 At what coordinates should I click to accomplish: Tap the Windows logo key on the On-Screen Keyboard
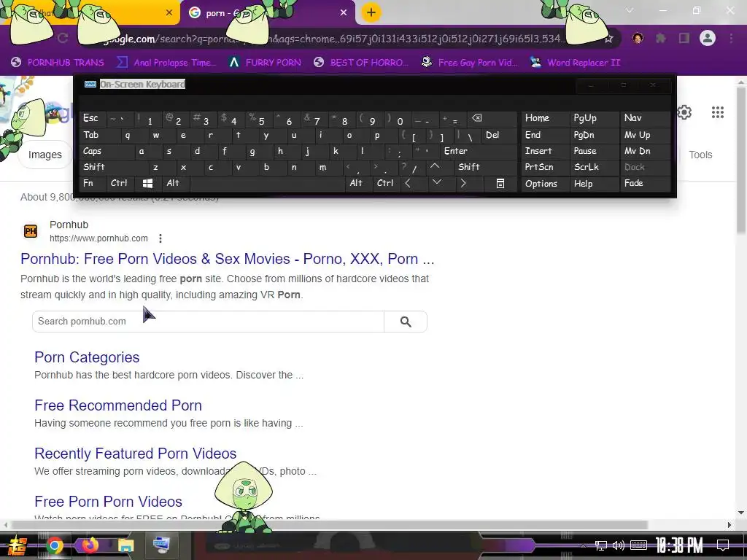click(147, 183)
